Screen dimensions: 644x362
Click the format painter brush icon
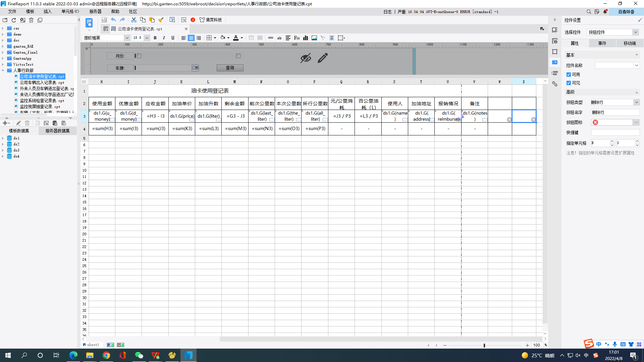pyautogui.click(x=161, y=20)
